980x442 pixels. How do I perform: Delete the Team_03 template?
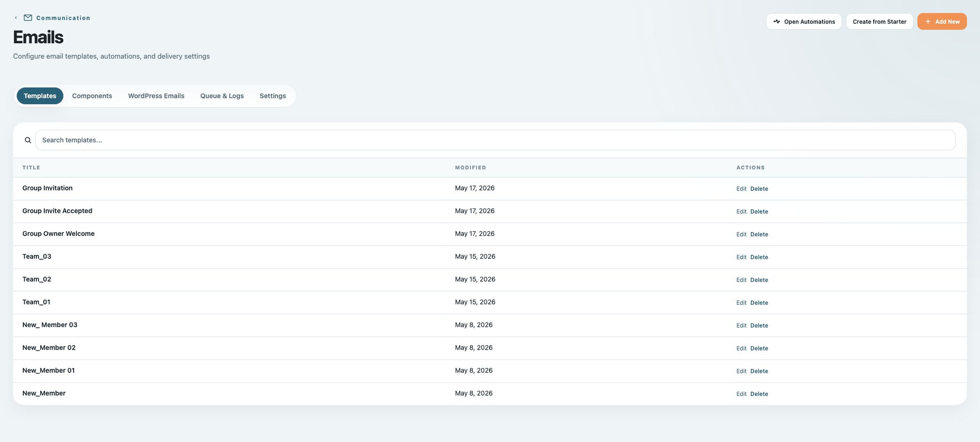coord(759,257)
